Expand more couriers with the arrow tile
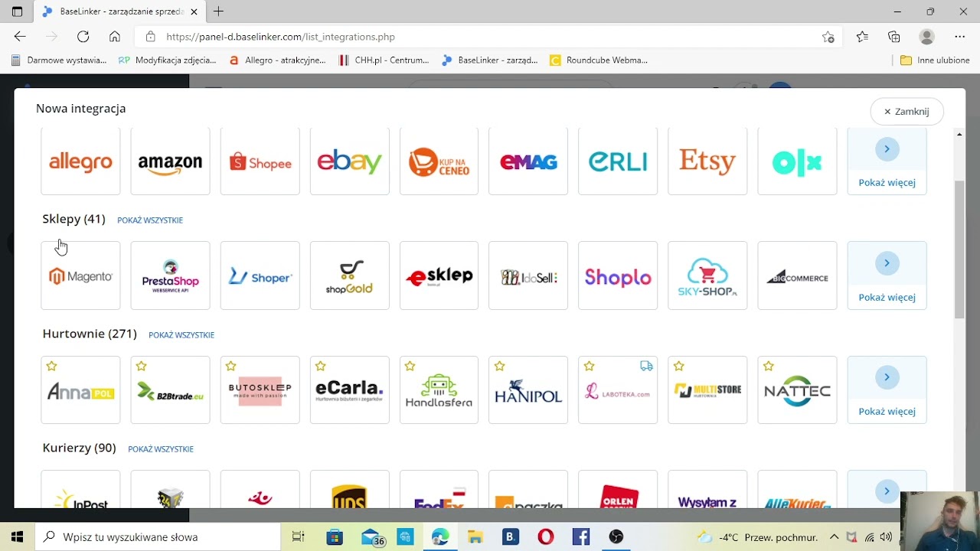The image size is (980, 551). coord(887,490)
